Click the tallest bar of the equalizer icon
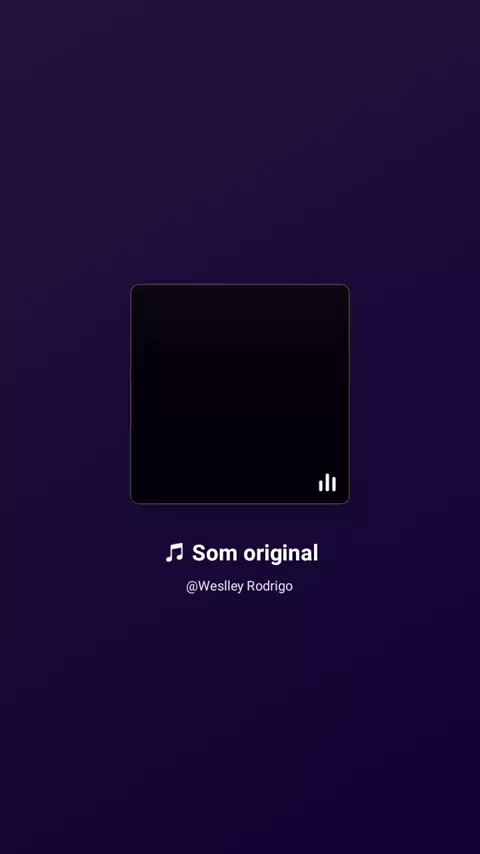This screenshot has width=480, height=854. click(327, 482)
